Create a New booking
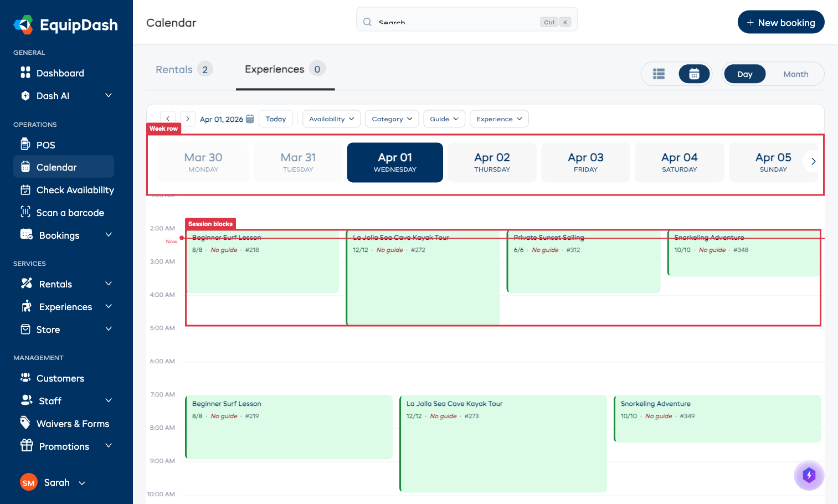 click(781, 22)
